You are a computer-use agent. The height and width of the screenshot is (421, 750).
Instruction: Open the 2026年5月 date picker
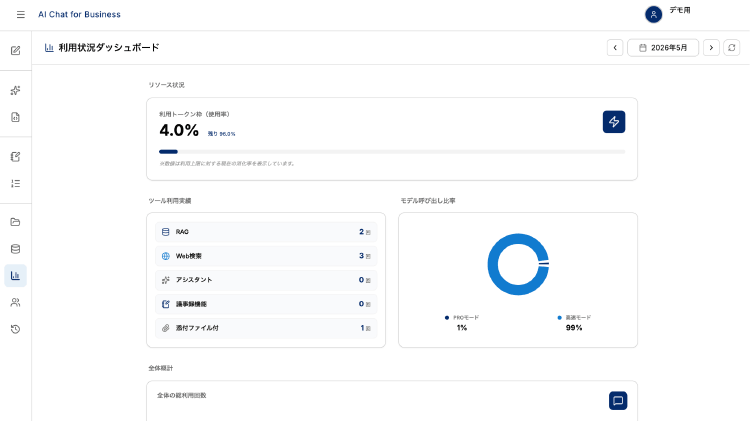[x=663, y=47]
